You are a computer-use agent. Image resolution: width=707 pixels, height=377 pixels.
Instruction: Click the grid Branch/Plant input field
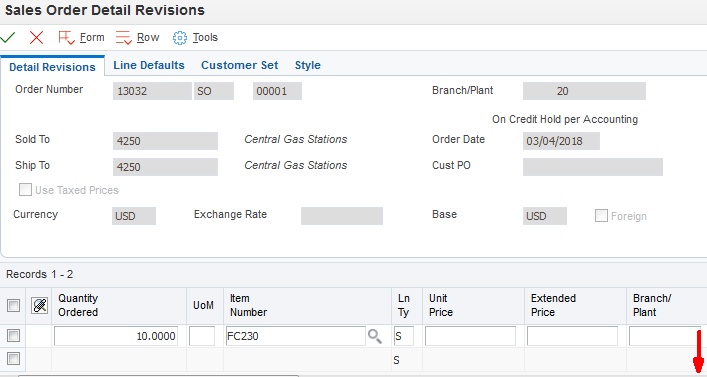[665, 336]
